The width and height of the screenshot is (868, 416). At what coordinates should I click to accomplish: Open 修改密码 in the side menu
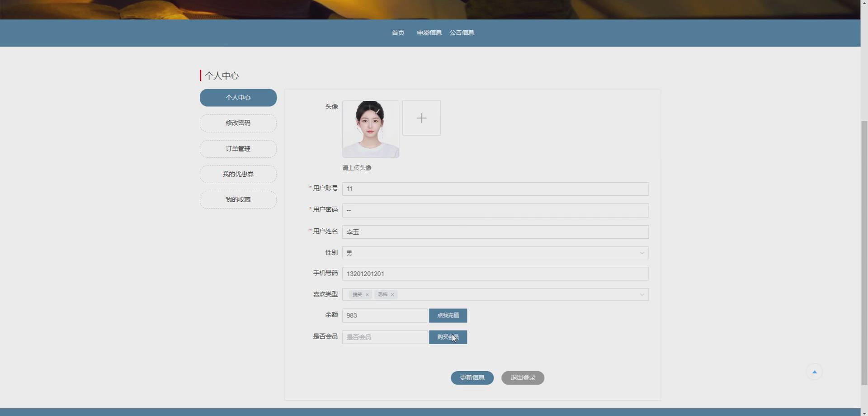pyautogui.click(x=238, y=123)
